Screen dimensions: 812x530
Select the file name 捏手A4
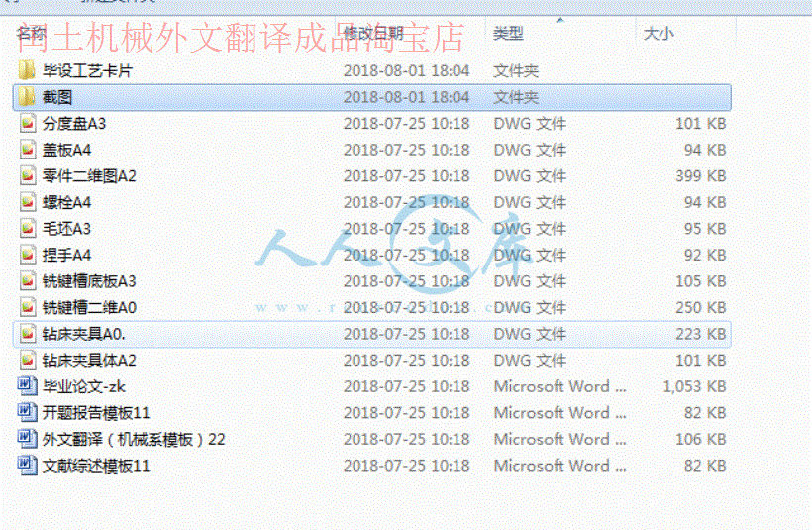(66, 255)
